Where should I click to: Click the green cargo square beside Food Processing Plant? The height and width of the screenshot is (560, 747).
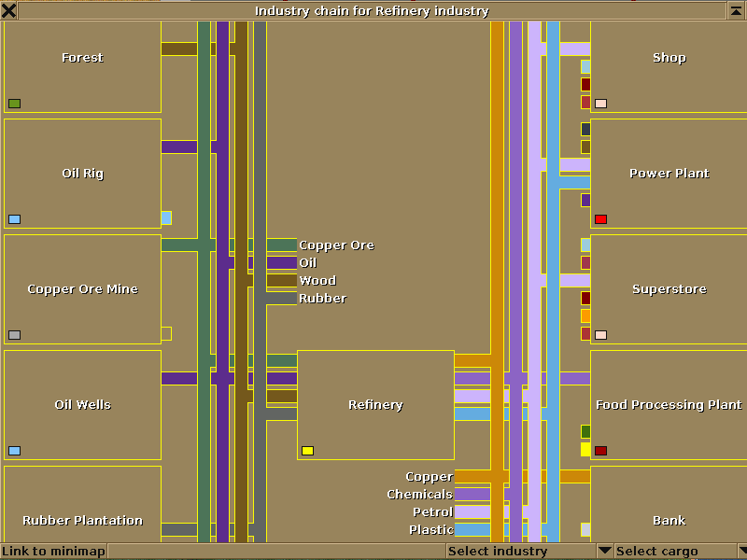(585, 432)
